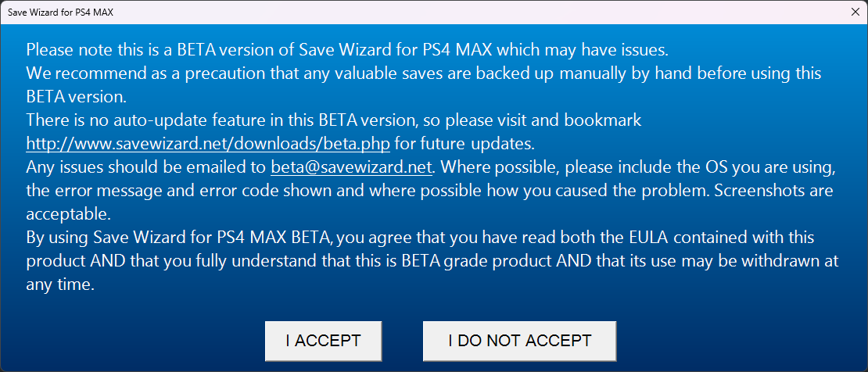The height and width of the screenshot is (372, 868).
Task: Click the 'BETA version.' text on the third line
Action: [76, 97]
